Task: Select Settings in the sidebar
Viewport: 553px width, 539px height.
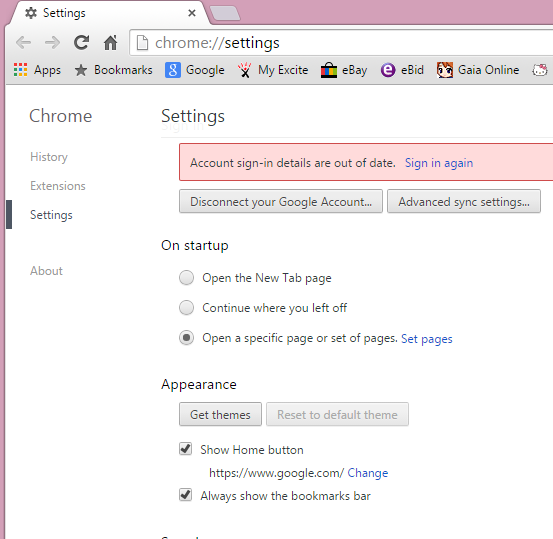Action: 51,215
